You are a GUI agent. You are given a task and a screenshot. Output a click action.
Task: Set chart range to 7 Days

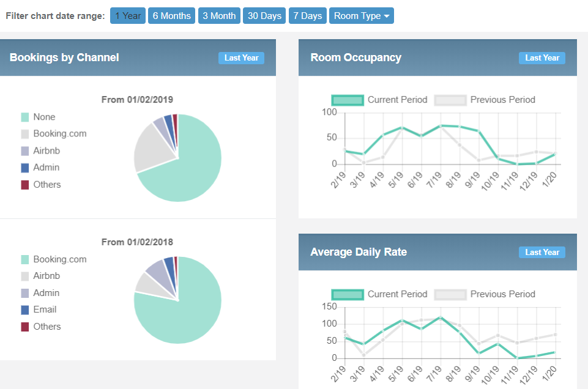tap(308, 16)
